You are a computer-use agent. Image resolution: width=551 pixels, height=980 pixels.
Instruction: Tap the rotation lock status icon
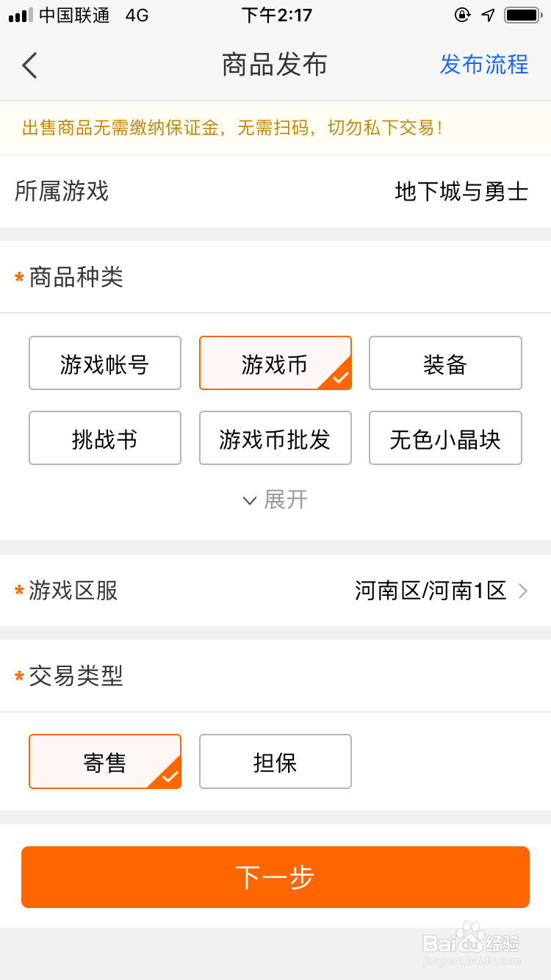click(x=462, y=15)
